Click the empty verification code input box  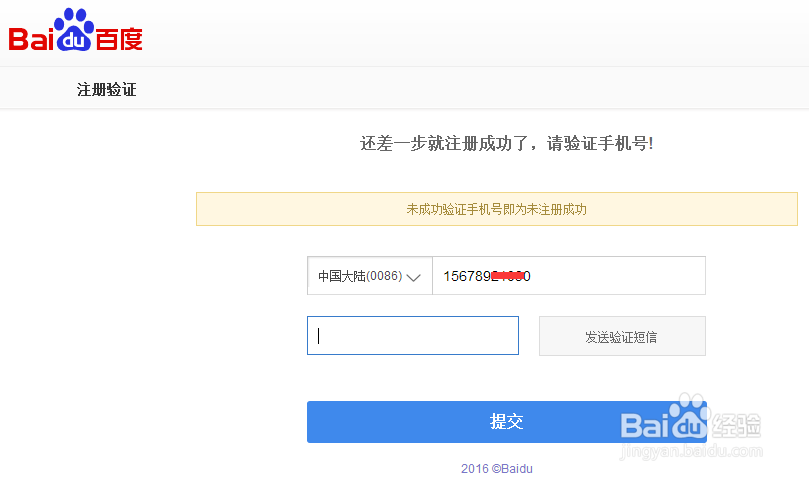(412, 336)
